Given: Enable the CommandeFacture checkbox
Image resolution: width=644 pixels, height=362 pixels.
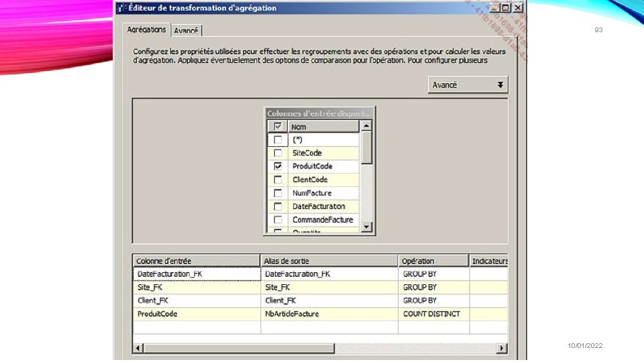Looking at the screenshot, I should (278, 220).
